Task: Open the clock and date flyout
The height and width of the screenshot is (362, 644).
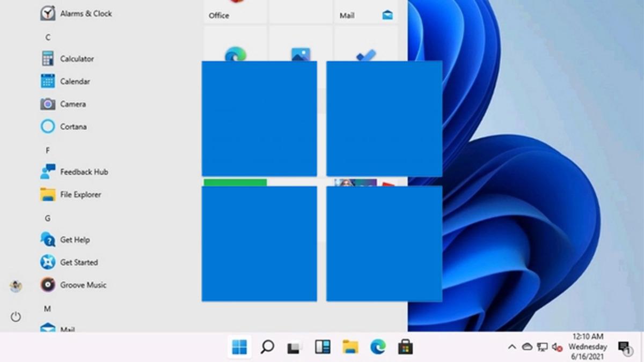Action: (588, 346)
